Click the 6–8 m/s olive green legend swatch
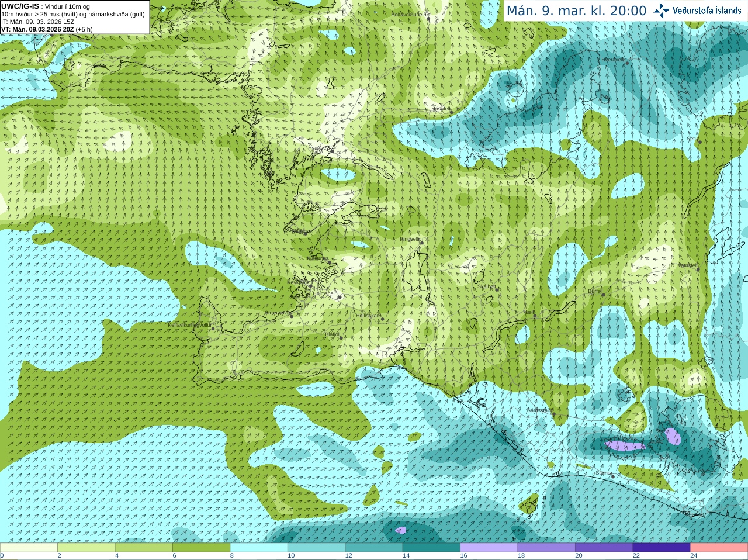Screen dimensions: 748x560 (x=202, y=548)
